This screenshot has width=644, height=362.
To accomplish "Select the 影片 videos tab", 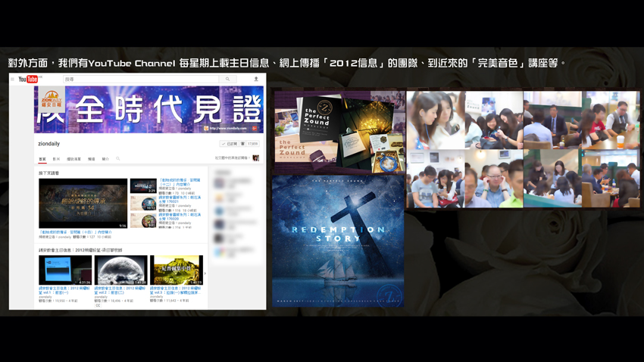I will (56, 159).
